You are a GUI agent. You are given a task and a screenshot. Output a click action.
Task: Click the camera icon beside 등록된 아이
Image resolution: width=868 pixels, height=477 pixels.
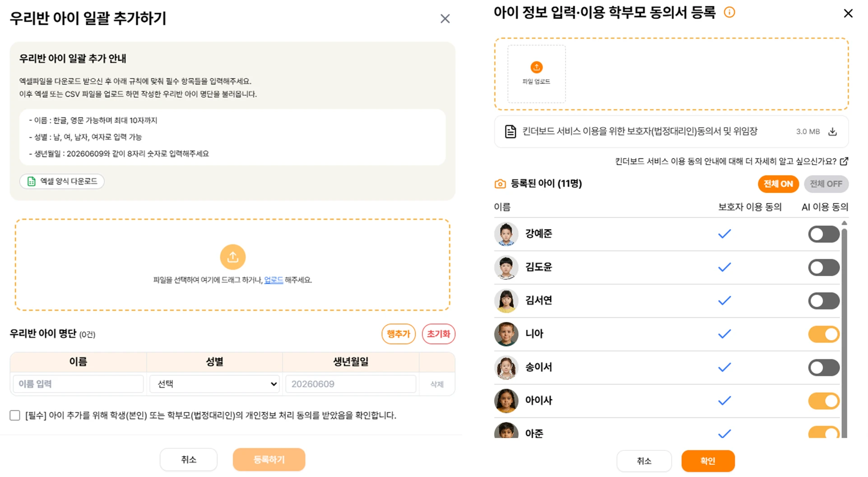click(x=500, y=184)
